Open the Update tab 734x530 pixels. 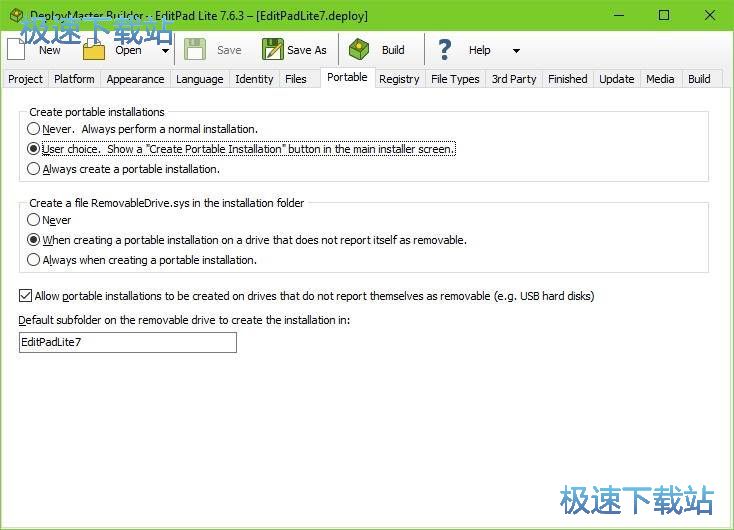617,79
